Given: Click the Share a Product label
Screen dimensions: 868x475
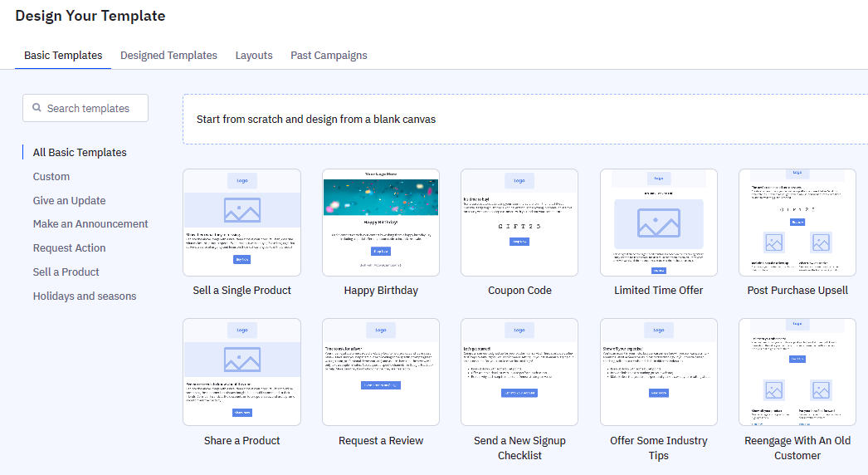Looking at the screenshot, I should (x=242, y=441).
